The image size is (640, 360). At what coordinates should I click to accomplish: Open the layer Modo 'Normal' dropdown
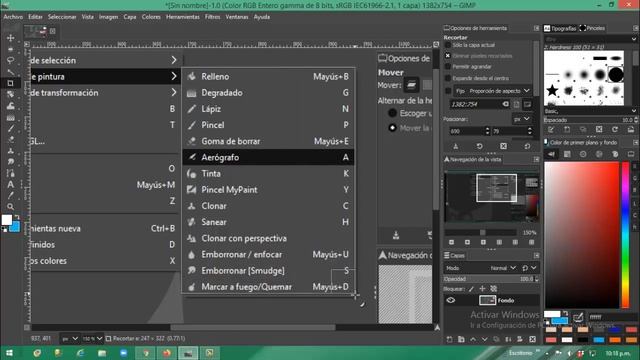tap(502, 268)
